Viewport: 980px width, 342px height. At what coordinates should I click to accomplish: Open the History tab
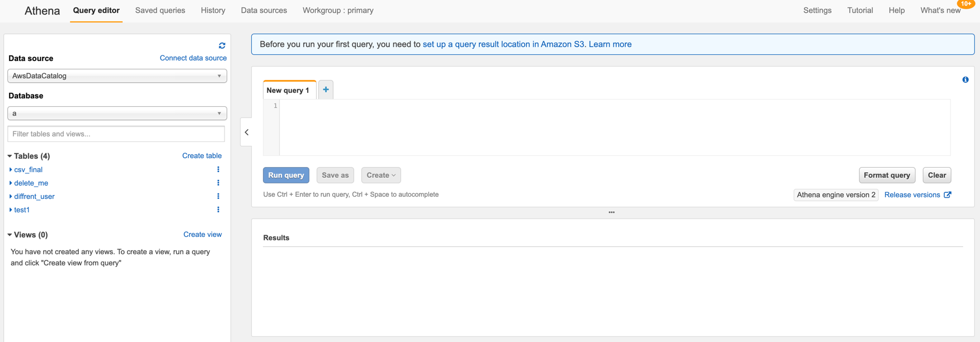tap(213, 11)
